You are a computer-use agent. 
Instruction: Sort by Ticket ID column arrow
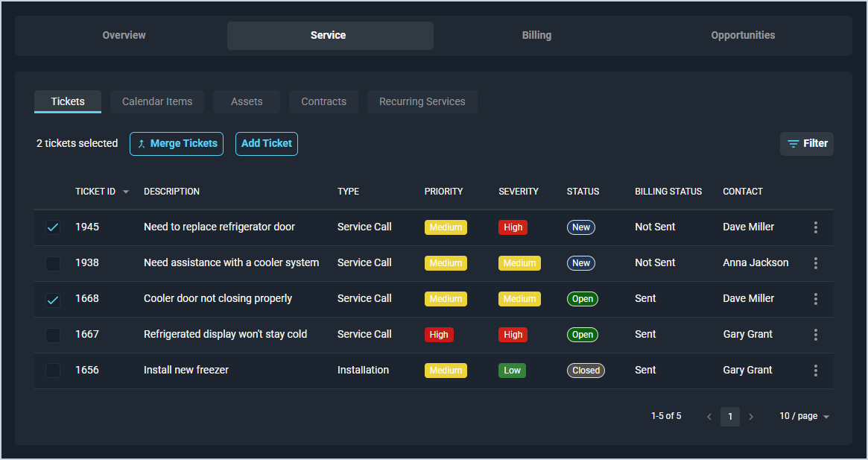[126, 192]
